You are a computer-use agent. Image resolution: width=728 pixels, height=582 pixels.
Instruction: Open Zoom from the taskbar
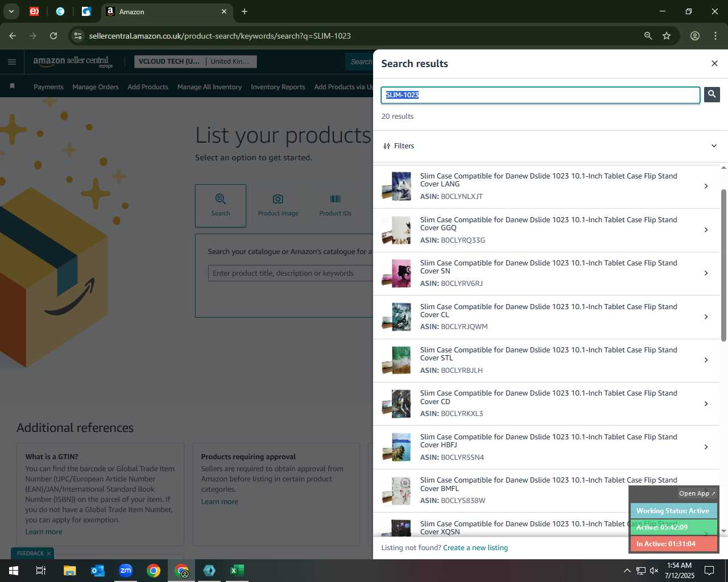[x=126, y=571]
